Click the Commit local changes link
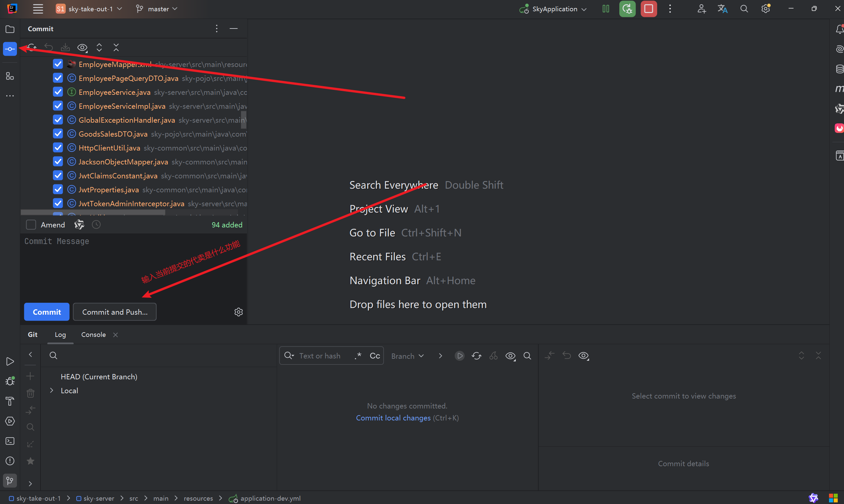The width and height of the screenshot is (844, 504). [x=393, y=418]
